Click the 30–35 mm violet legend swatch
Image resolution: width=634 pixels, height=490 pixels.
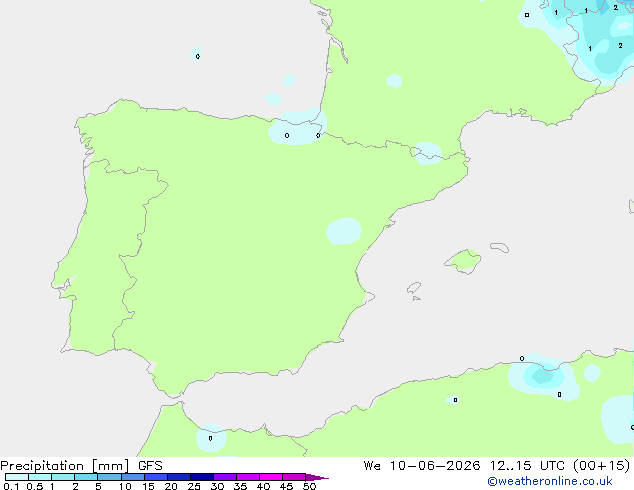(225, 477)
